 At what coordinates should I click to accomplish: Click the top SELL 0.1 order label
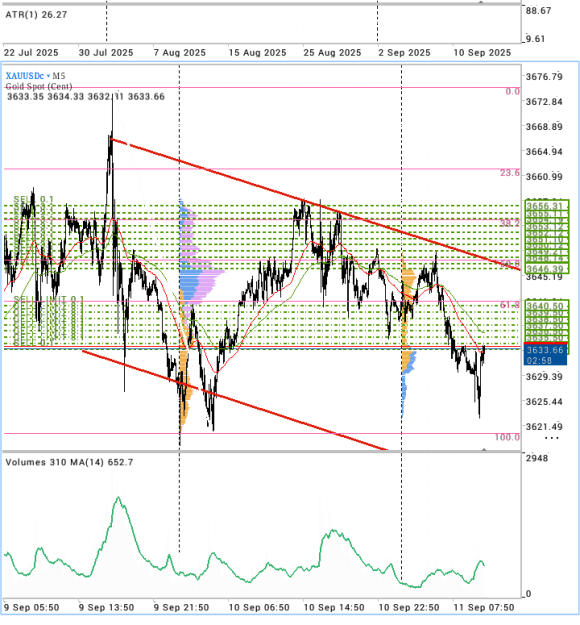tap(33, 199)
